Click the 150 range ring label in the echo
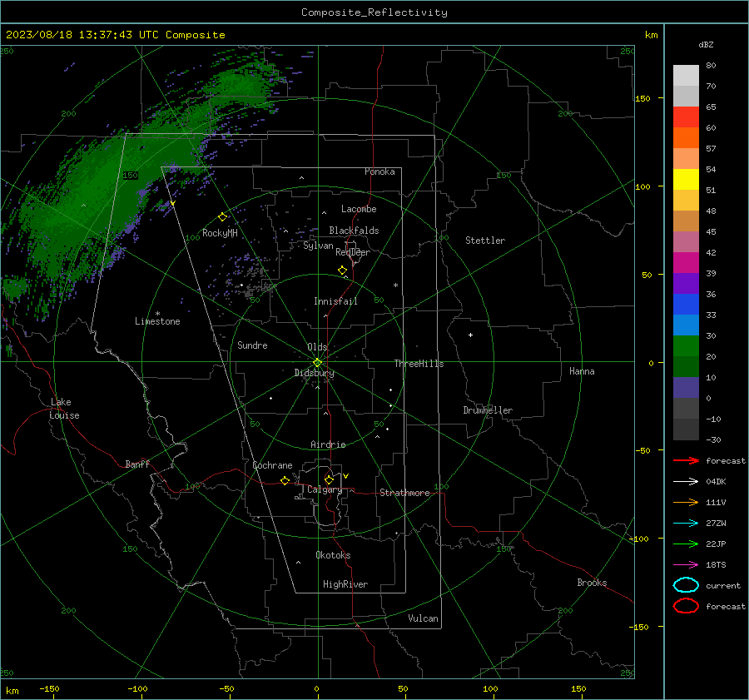The height and width of the screenshot is (700, 749). click(x=130, y=176)
